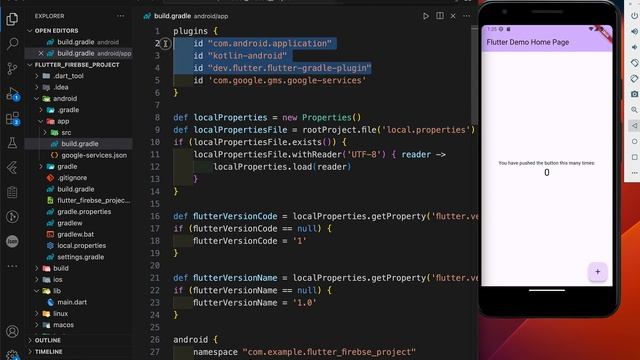Open the Extensions view

(12, 119)
